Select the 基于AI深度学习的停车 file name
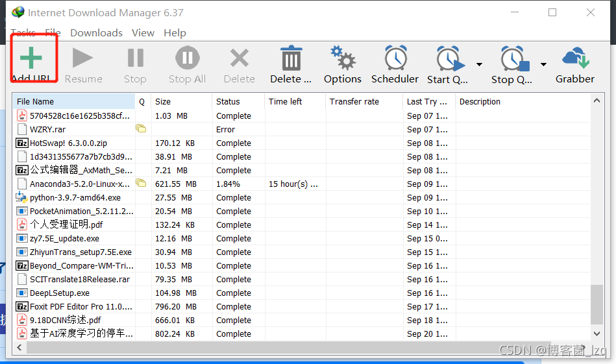The height and width of the screenshot is (364, 616). tap(81, 334)
